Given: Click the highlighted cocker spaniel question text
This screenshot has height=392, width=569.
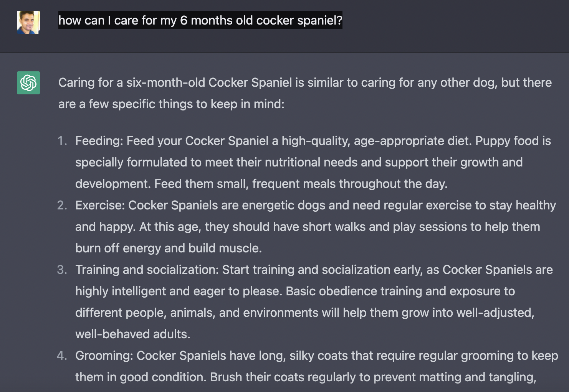Looking at the screenshot, I should click(200, 20).
